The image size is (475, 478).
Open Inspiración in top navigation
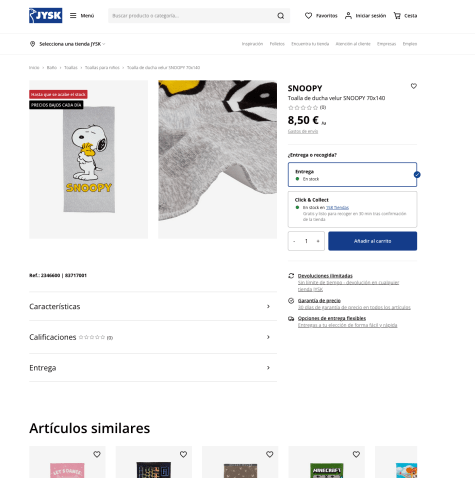tap(252, 44)
